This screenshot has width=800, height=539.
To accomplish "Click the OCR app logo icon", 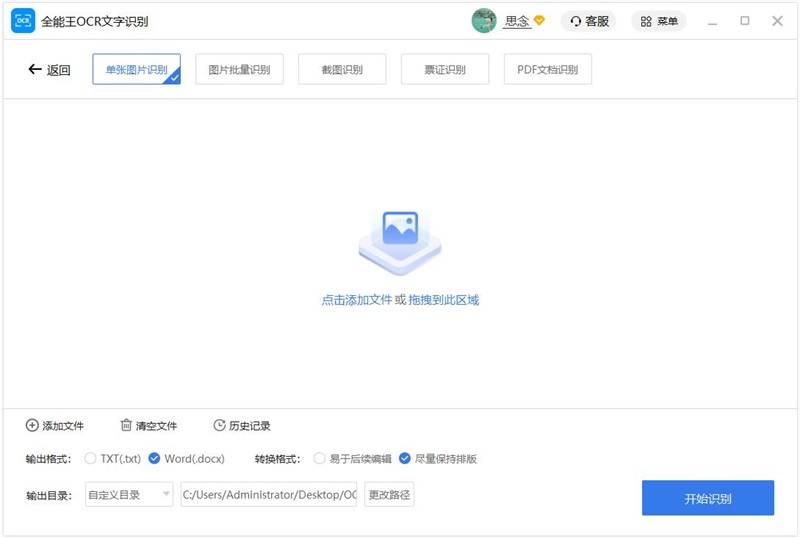I will (23, 21).
